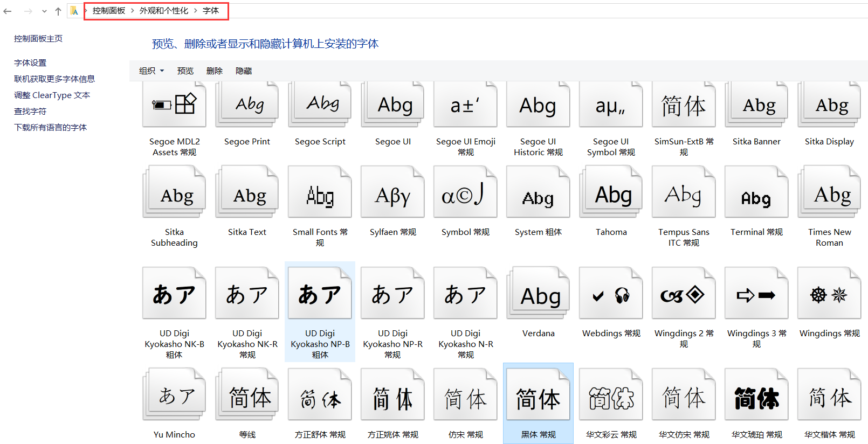Screen dimensions: 868x444
Task: Click the 隐藏 toolbar button
Action: click(244, 71)
